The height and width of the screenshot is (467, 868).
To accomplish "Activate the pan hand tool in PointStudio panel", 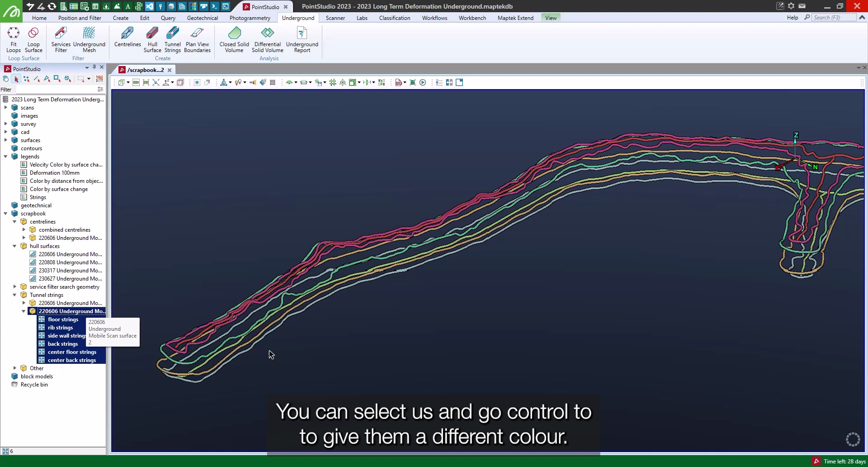I will (x=5, y=79).
